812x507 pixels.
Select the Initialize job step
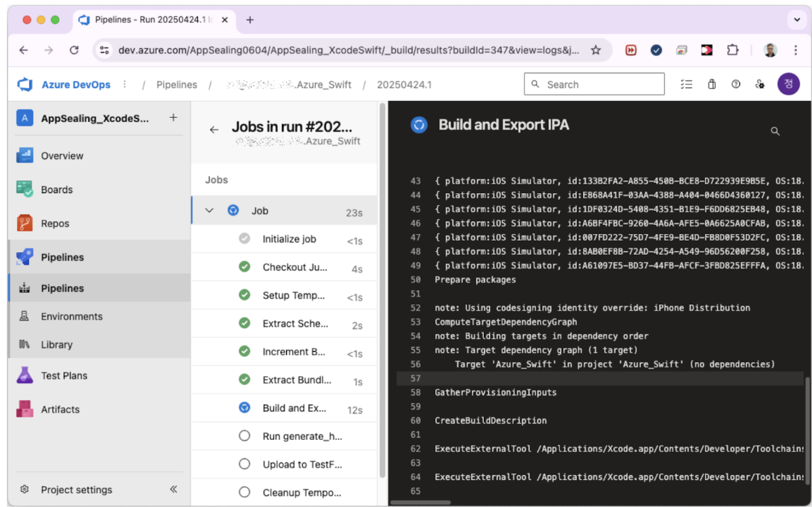click(289, 239)
